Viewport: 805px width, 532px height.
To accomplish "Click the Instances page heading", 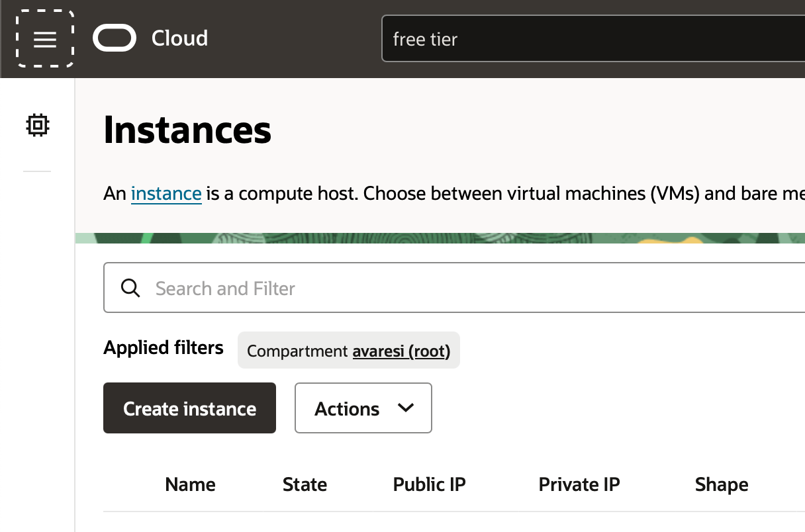I will click(187, 130).
